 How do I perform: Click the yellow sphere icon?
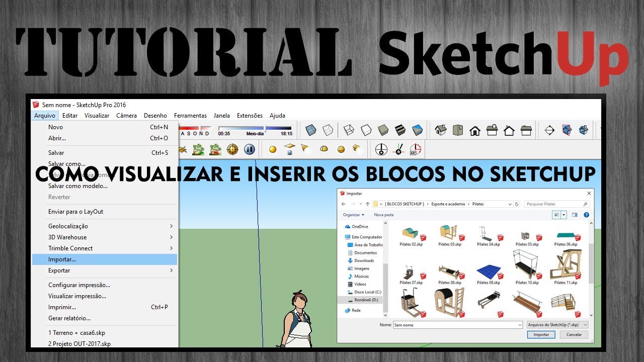(x=273, y=149)
